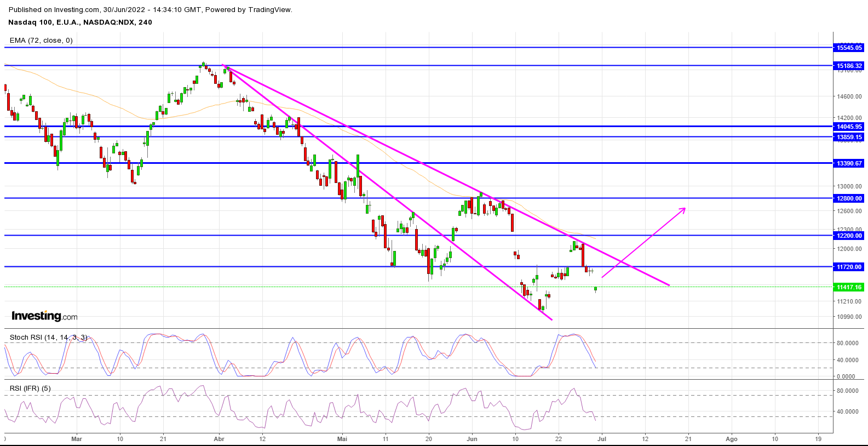Select the 15186.32 price level label
This screenshot has width=868, height=446.
[x=849, y=66]
